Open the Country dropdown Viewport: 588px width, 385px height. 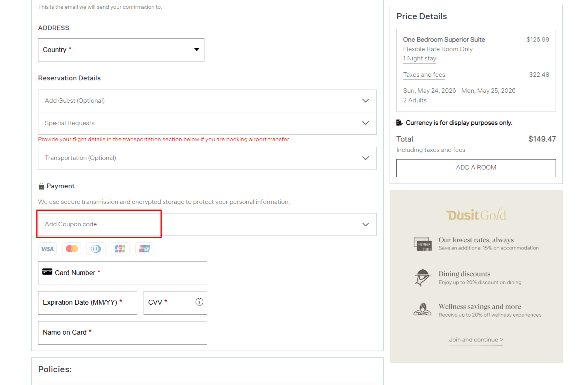pyautogui.click(x=121, y=50)
